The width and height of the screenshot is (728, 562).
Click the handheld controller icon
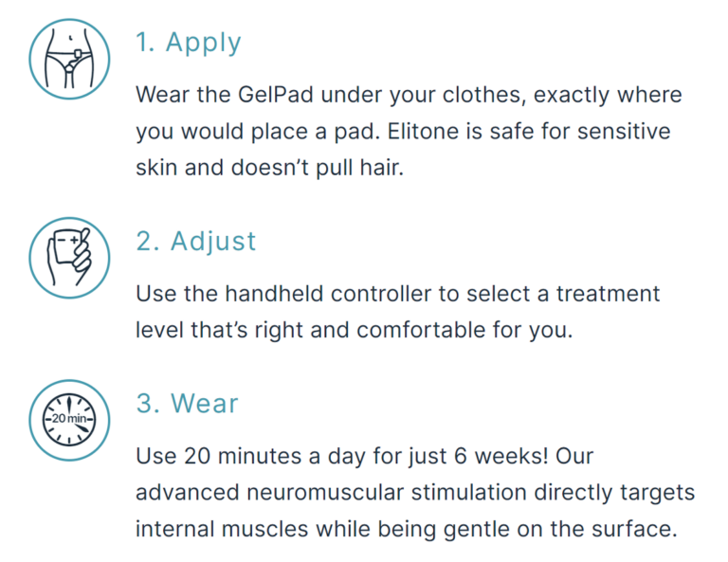[69, 258]
